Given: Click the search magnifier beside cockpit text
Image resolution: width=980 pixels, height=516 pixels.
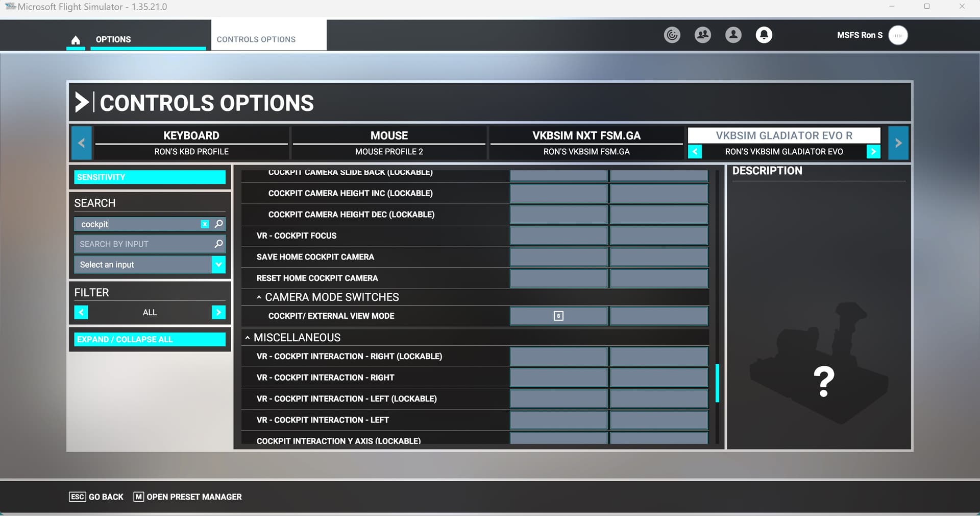Looking at the screenshot, I should (218, 224).
